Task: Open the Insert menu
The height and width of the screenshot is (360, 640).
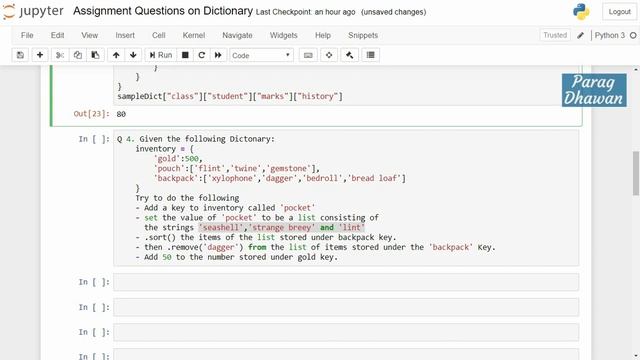Action: (125, 36)
